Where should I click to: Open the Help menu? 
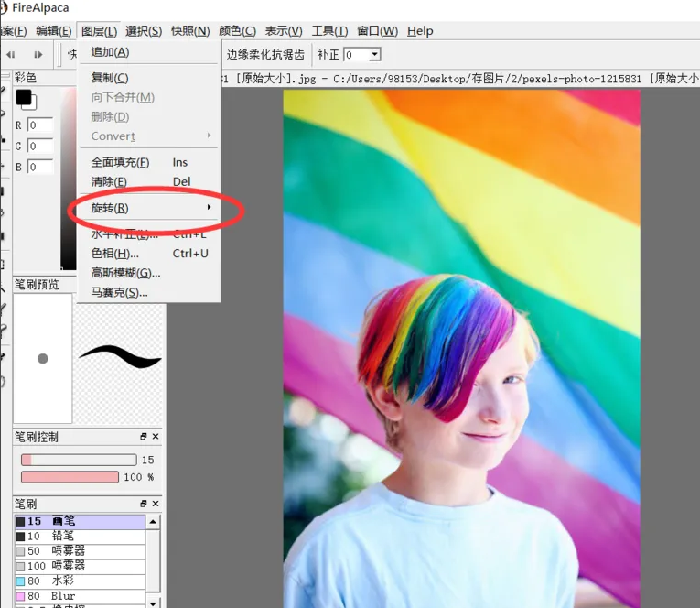[420, 31]
